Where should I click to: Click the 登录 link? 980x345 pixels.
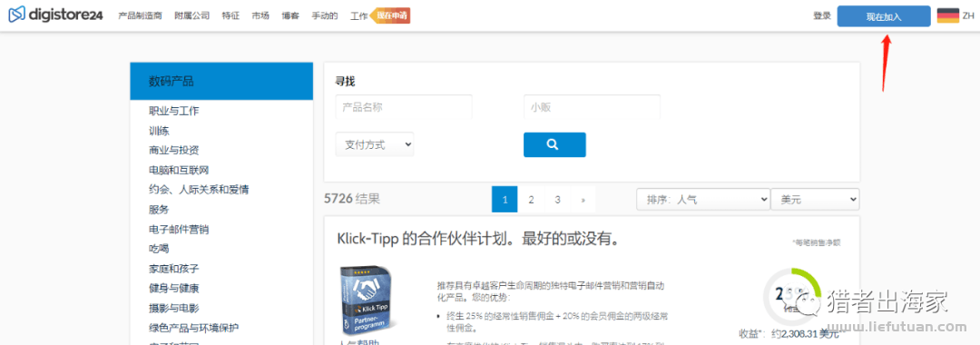(822, 16)
